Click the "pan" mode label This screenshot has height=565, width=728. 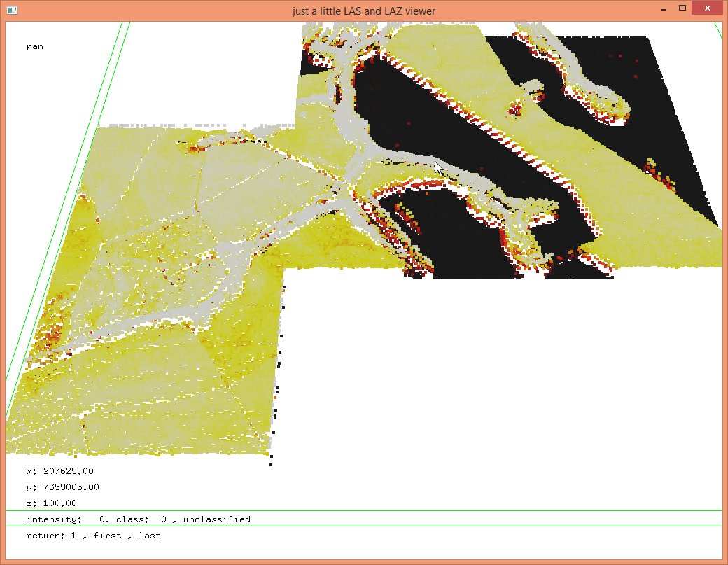tap(35, 47)
